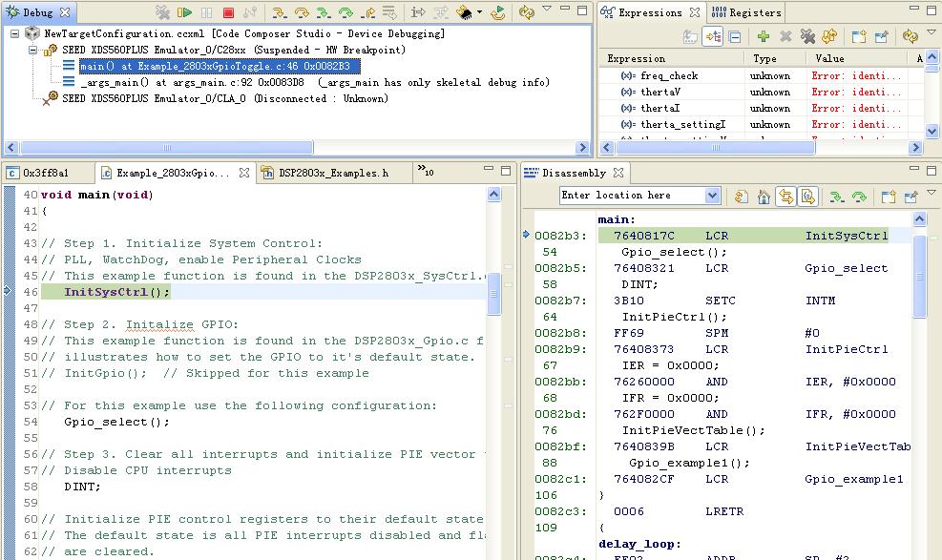Click the CPU Reset chip icon

[x=464, y=12]
